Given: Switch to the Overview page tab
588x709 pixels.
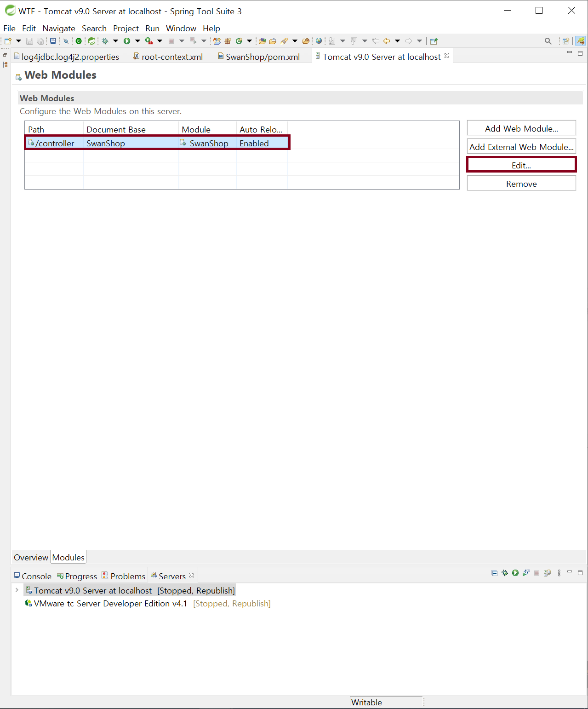Looking at the screenshot, I should [x=31, y=557].
